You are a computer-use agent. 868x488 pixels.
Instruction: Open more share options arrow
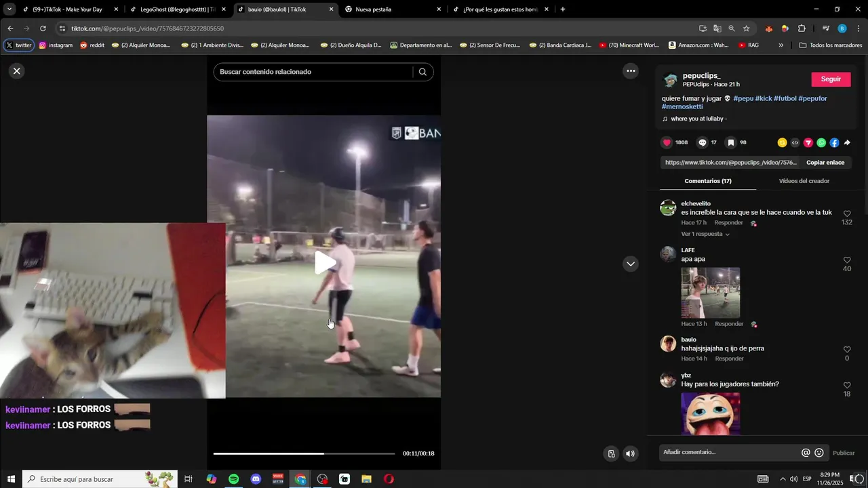(847, 142)
